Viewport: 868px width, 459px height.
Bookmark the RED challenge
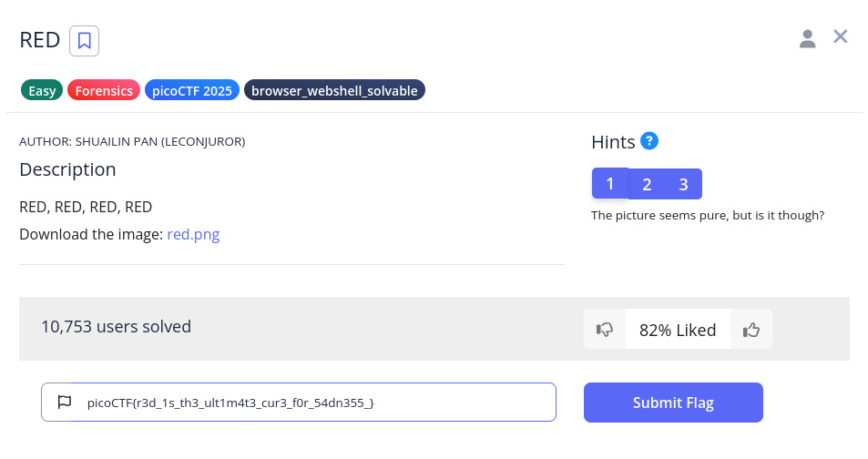coord(85,40)
